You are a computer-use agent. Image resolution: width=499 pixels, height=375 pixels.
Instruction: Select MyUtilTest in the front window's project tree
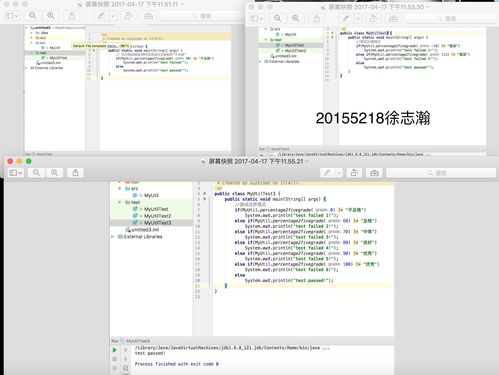(x=156, y=209)
